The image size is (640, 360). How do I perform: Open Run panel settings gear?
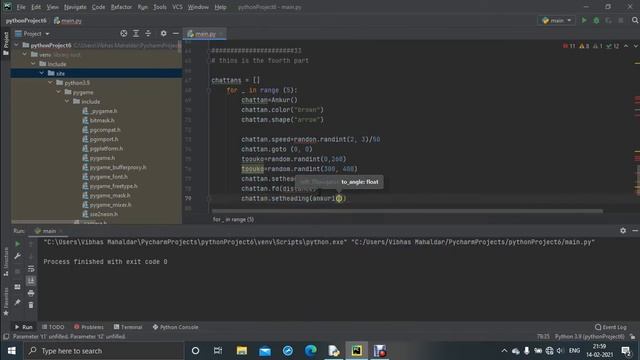click(623, 231)
